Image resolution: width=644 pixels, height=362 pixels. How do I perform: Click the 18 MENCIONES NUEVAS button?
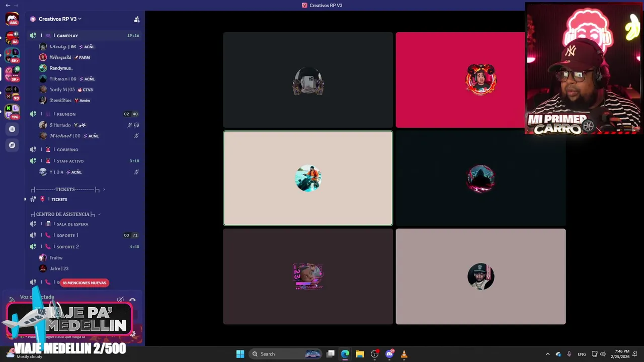85,283
